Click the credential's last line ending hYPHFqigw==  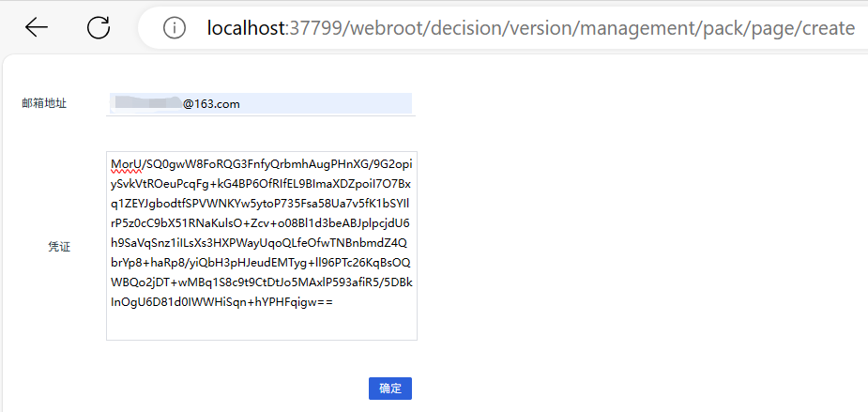(x=221, y=302)
